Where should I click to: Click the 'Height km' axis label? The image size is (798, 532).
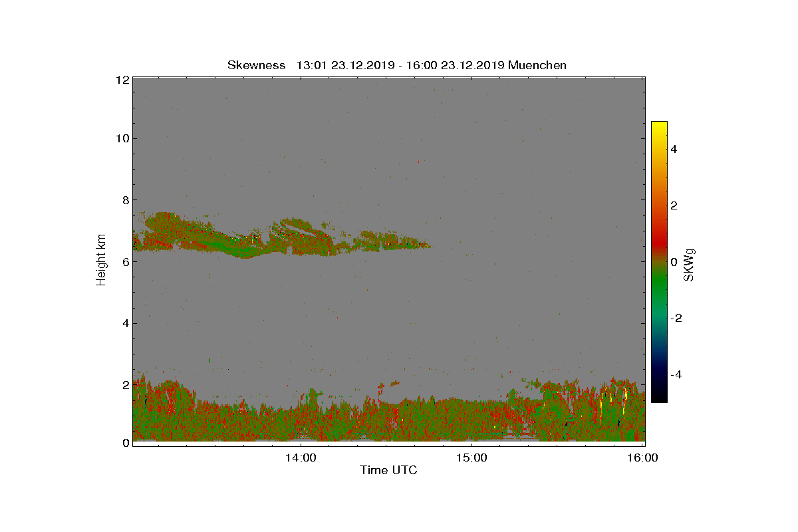click(x=101, y=261)
